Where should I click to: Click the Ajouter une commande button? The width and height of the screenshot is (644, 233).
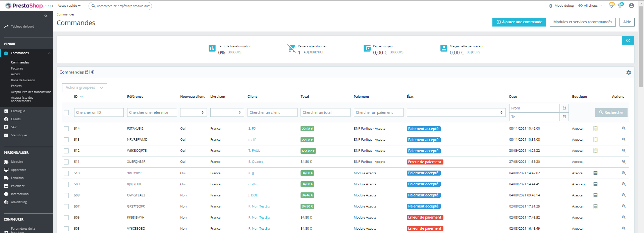click(519, 22)
